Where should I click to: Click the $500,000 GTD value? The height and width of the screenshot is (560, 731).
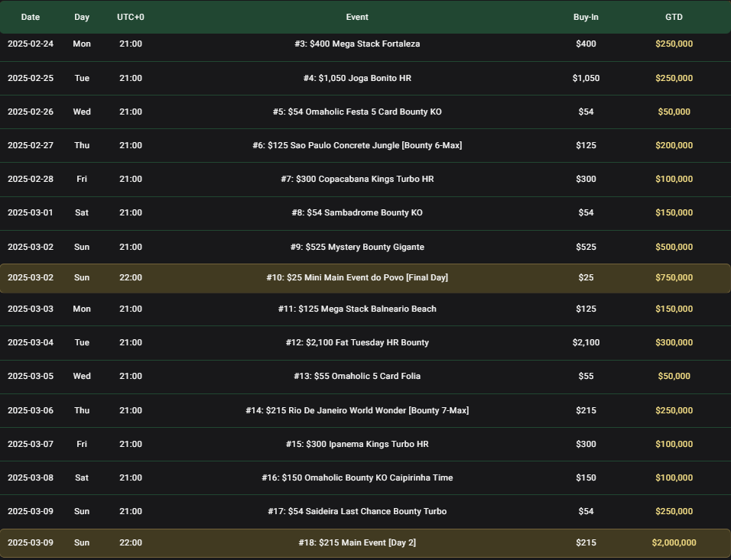click(x=674, y=247)
